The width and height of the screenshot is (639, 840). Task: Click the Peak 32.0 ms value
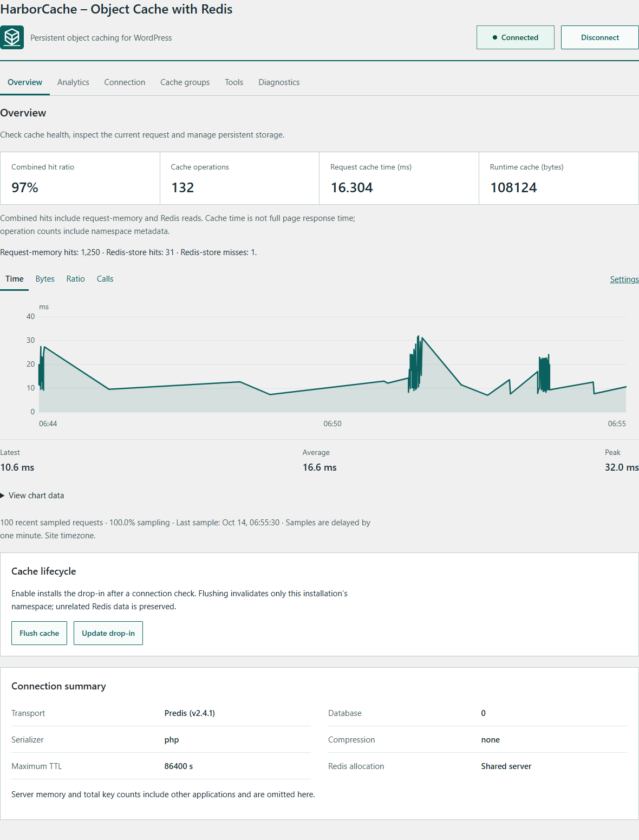(622, 467)
